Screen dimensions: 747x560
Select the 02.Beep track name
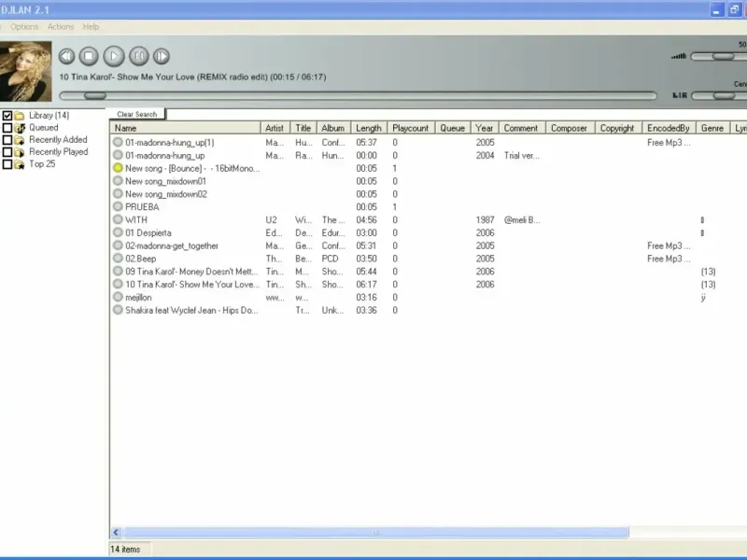(x=141, y=259)
